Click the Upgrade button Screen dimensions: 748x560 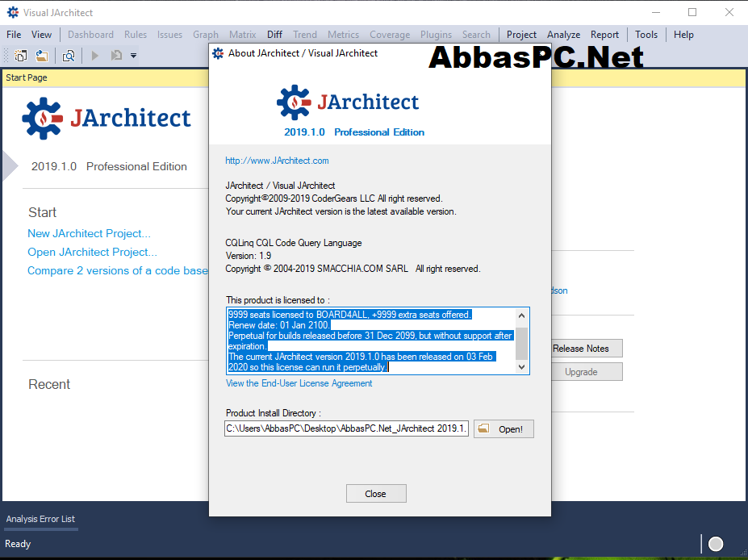tap(587, 372)
